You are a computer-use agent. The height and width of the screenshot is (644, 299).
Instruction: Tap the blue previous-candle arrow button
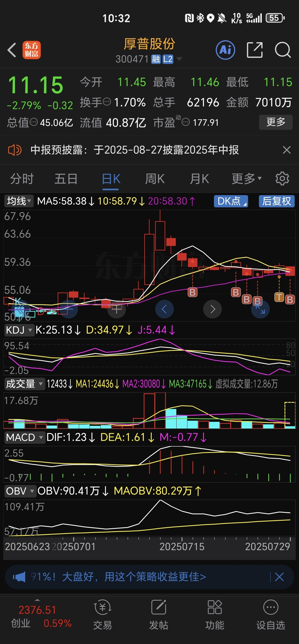coord(164,309)
